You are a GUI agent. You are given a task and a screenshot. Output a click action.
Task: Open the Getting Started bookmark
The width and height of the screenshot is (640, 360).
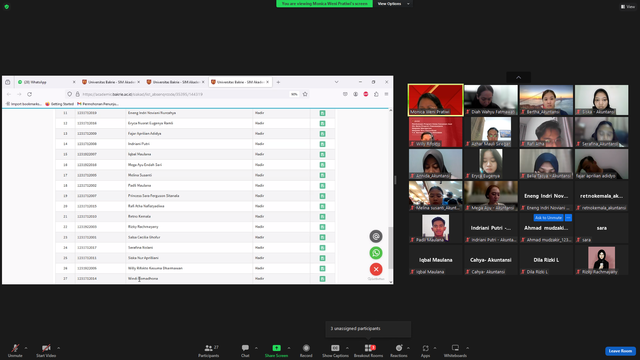[60, 104]
